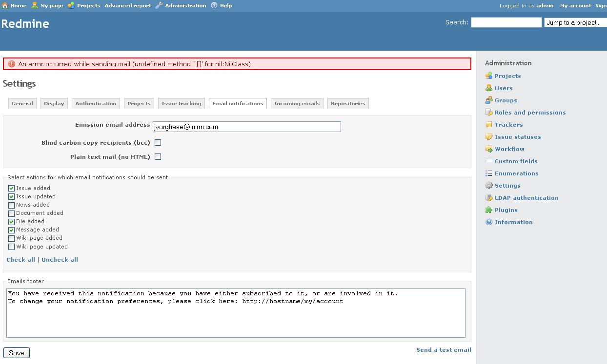This screenshot has height=364, width=607.
Task: Click the LDAP authentication icon
Action: tap(489, 197)
